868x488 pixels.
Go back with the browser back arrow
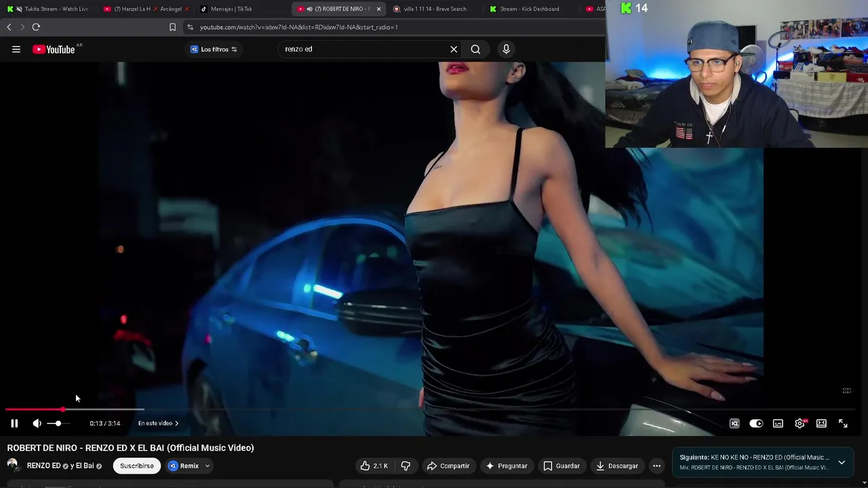pyautogui.click(x=9, y=27)
